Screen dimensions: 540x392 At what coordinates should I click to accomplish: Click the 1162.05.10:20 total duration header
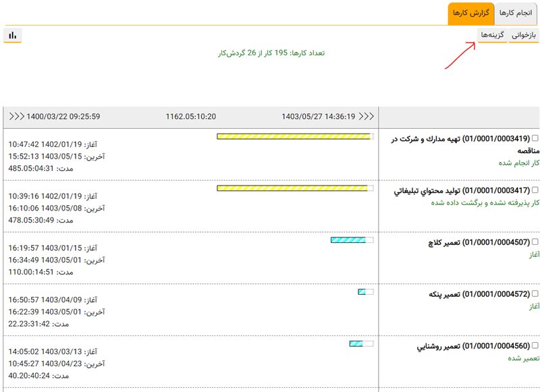coord(191,117)
